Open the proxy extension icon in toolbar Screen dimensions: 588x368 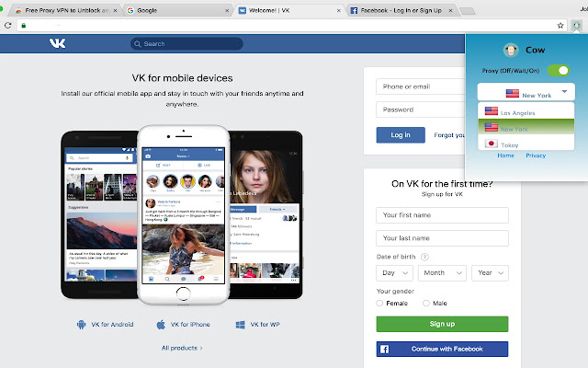pos(576,26)
